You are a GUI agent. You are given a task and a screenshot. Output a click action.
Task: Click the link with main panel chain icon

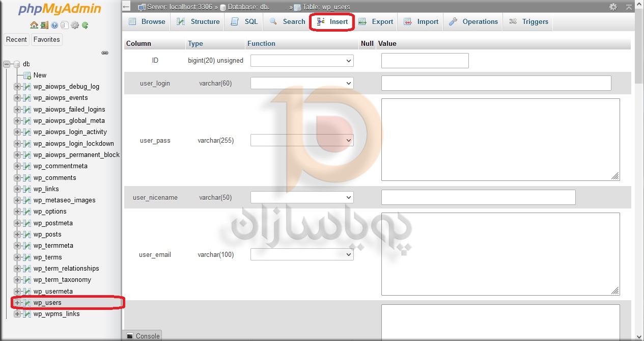tap(105, 53)
